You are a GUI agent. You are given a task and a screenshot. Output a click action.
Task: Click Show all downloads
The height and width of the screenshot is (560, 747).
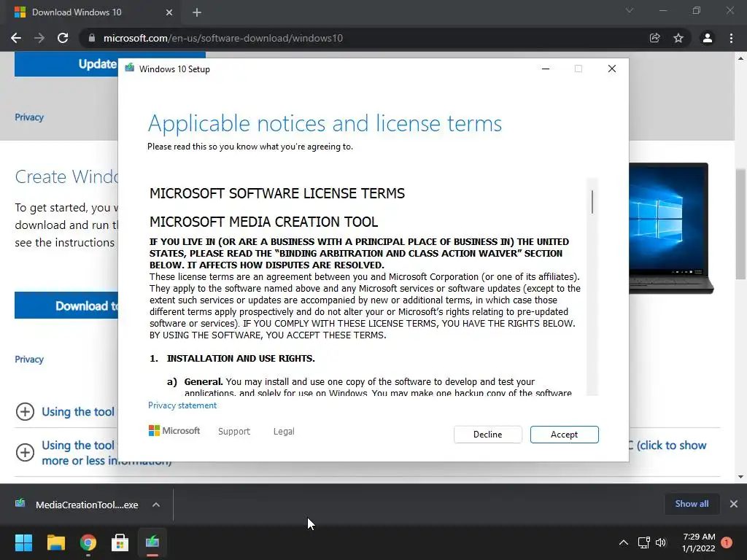click(x=692, y=504)
